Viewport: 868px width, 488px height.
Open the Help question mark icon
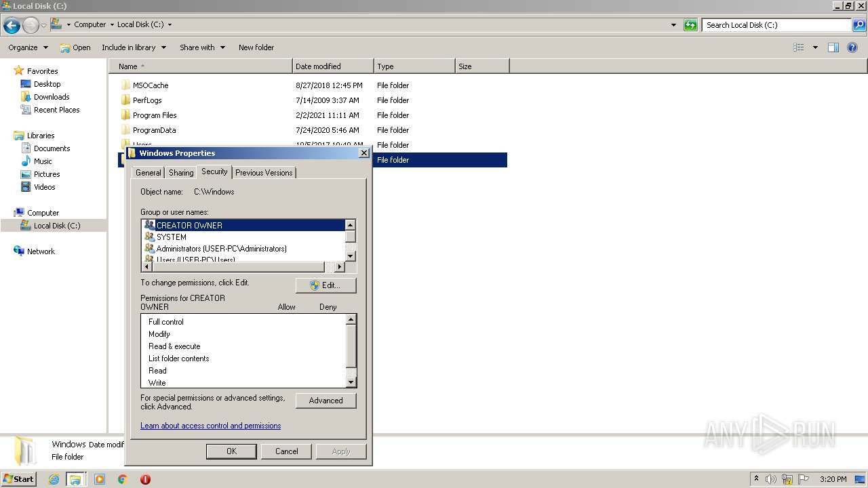coord(853,47)
